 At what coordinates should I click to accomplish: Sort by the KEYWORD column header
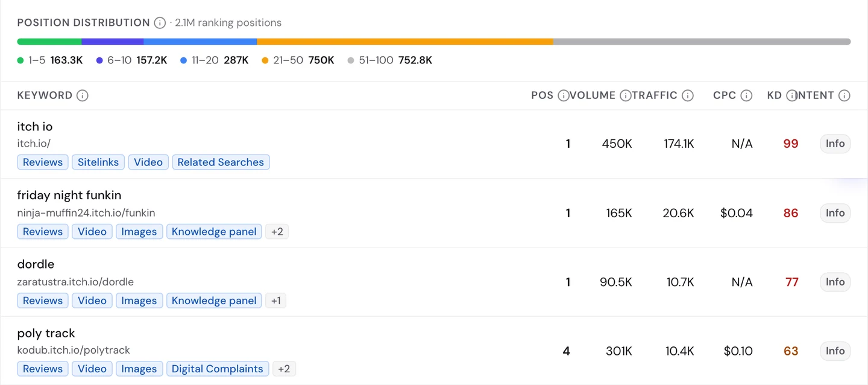click(x=45, y=95)
